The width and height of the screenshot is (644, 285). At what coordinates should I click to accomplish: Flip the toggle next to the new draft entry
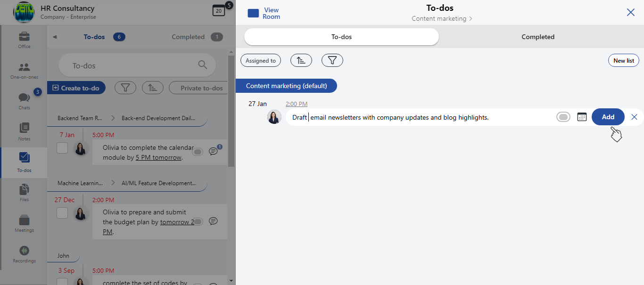coord(563,116)
